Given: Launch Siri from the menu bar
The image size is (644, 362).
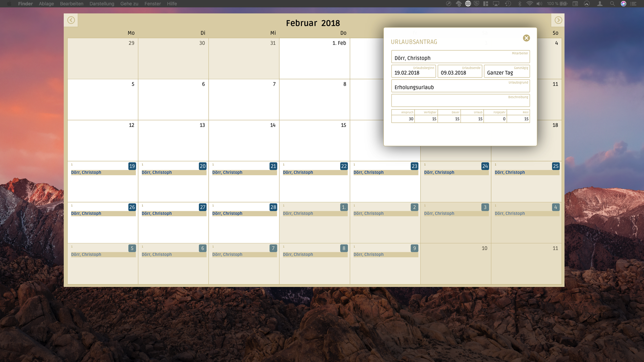Looking at the screenshot, I should click(624, 4).
